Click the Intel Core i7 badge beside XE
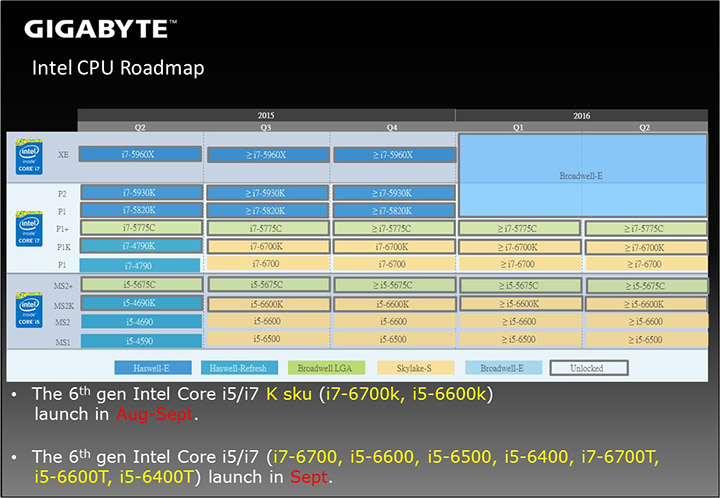This screenshot has width=720, height=498. pyautogui.click(x=29, y=157)
